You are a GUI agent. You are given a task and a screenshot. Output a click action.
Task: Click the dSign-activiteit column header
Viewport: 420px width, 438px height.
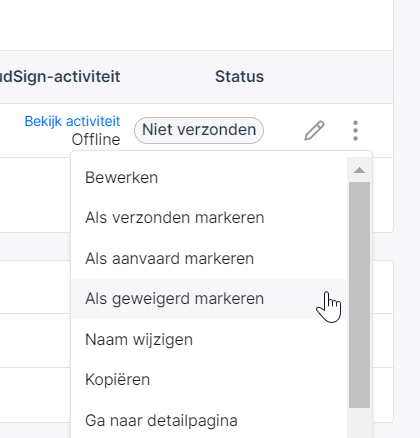pyautogui.click(x=60, y=76)
